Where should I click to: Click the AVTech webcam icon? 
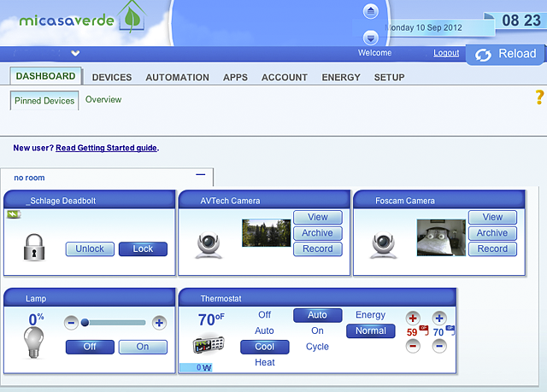pyautogui.click(x=209, y=245)
